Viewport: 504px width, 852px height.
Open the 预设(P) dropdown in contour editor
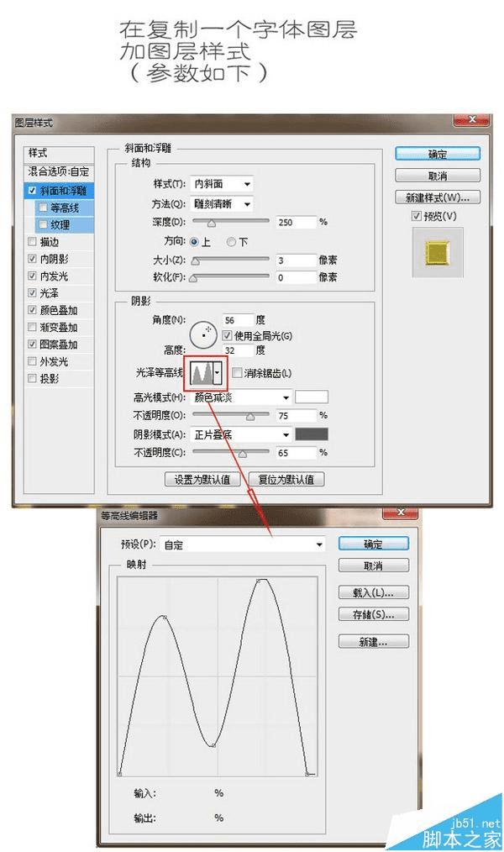click(x=242, y=544)
